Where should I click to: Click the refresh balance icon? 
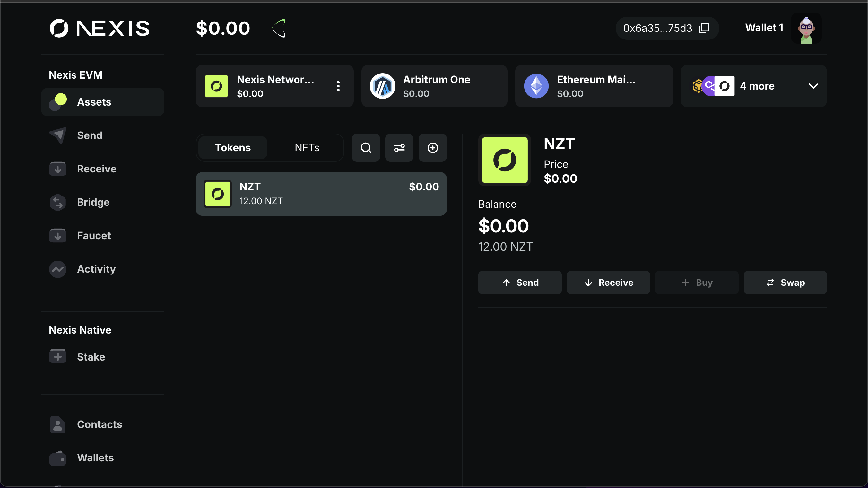[x=279, y=28]
